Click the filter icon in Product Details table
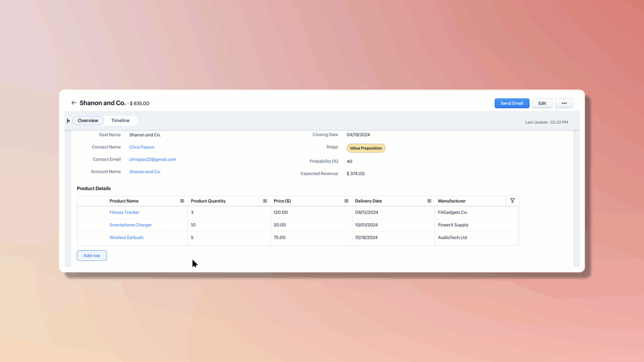 (512, 201)
